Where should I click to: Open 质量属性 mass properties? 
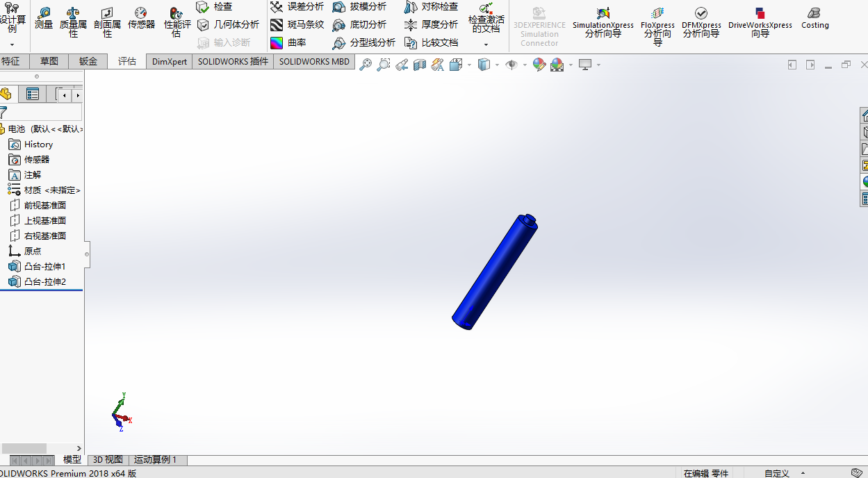73,23
